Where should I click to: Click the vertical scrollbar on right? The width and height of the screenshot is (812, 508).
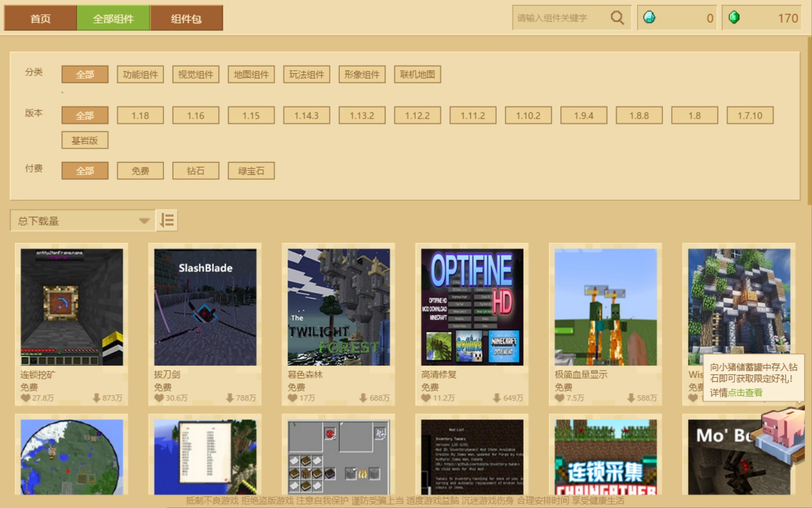809,121
